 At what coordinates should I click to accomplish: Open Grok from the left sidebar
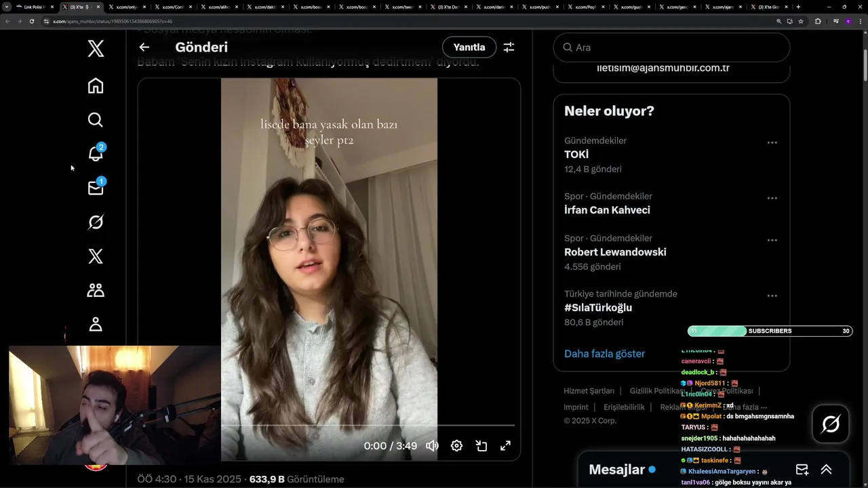click(x=96, y=222)
